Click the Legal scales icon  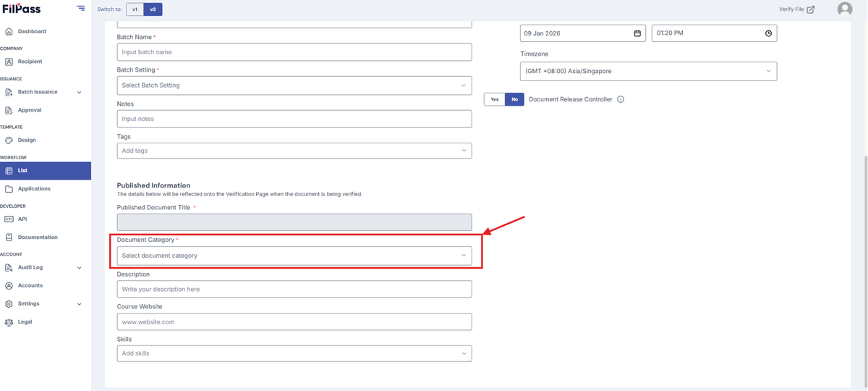9,322
